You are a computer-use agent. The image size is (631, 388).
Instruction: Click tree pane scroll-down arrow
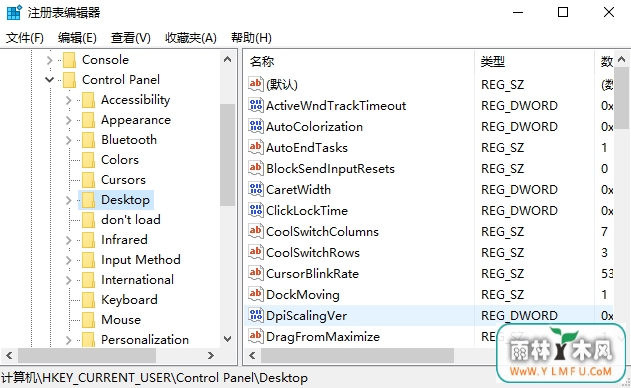pyautogui.click(x=227, y=339)
